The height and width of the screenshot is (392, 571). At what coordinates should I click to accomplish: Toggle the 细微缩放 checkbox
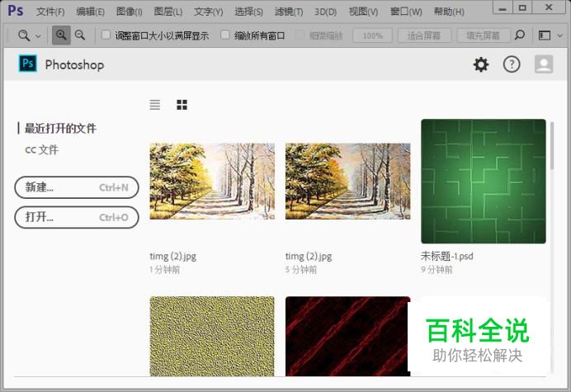point(300,35)
